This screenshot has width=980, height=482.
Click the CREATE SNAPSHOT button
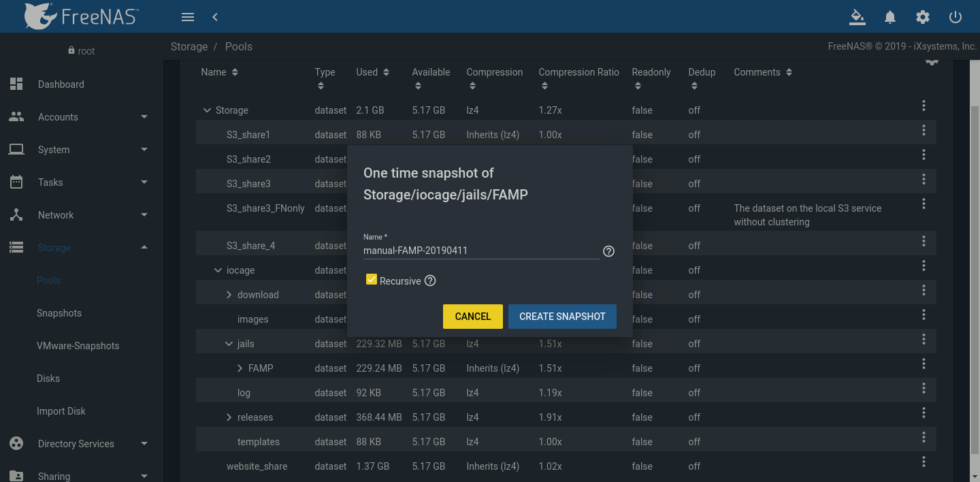(x=562, y=317)
